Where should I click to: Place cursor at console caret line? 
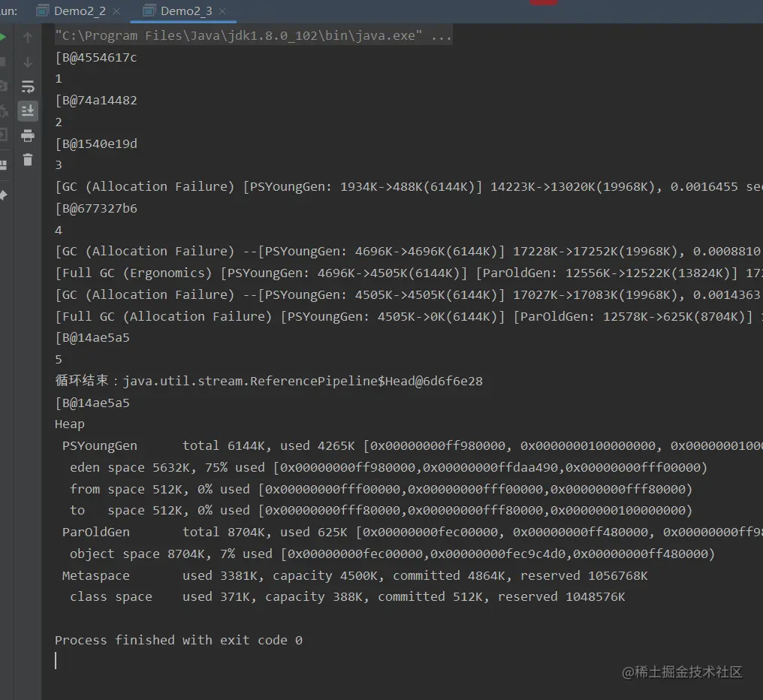[56, 661]
